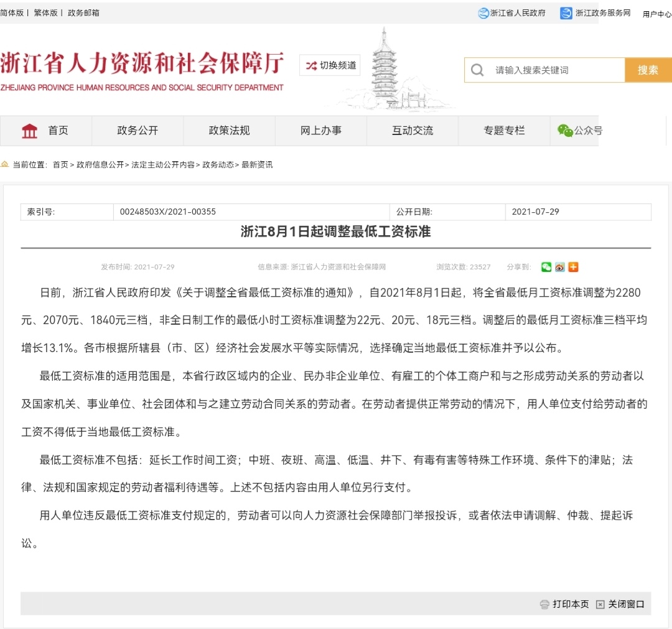Image resolution: width=672 pixels, height=629 pixels.
Task: Switch to 简体版 language link
Action: pos(12,13)
